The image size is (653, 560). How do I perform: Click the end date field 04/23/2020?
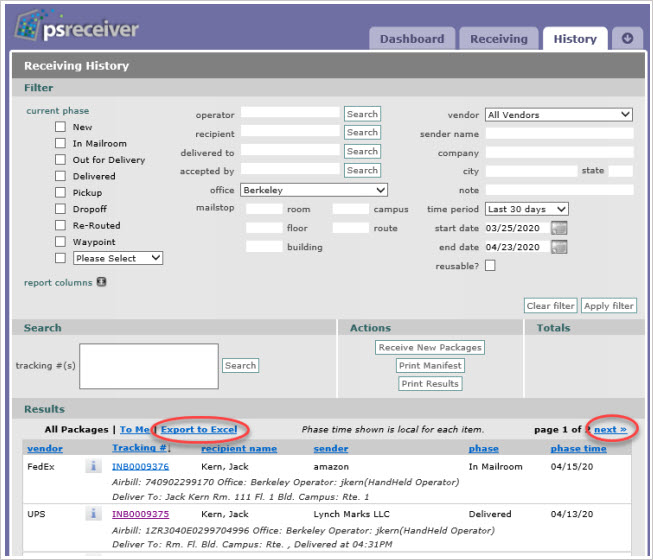(517, 247)
